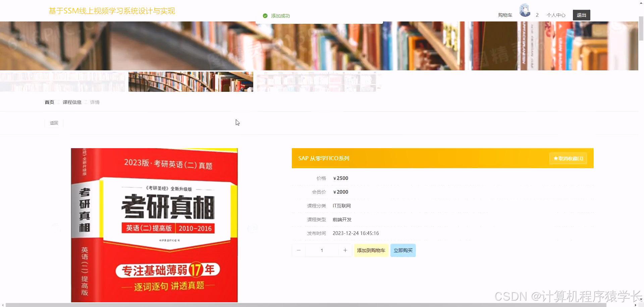Click the category value IT互联网
This screenshot has width=644, height=307.
pos(342,206)
